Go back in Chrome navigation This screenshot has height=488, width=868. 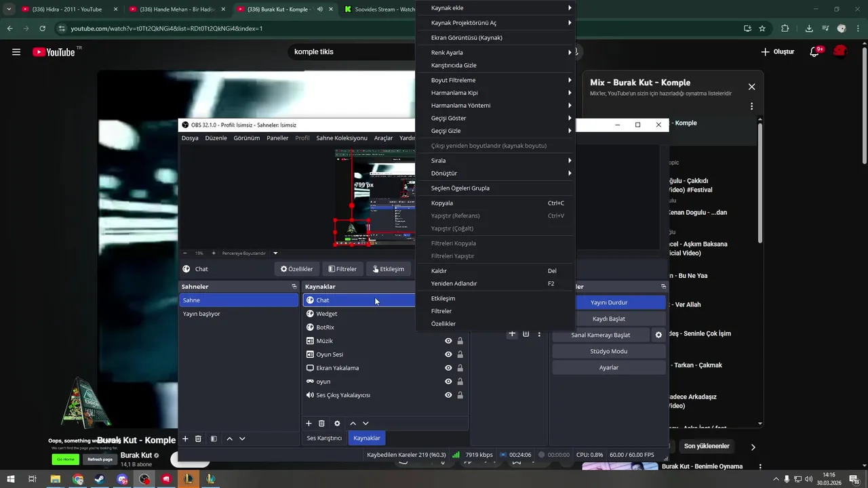[9, 28]
